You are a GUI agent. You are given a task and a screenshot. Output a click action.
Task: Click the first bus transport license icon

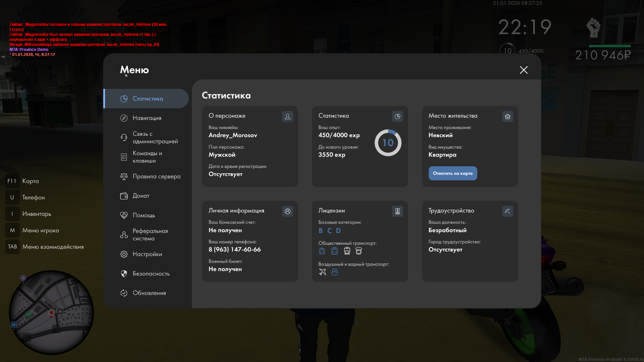pyautogui.click(x=322, y=251)
